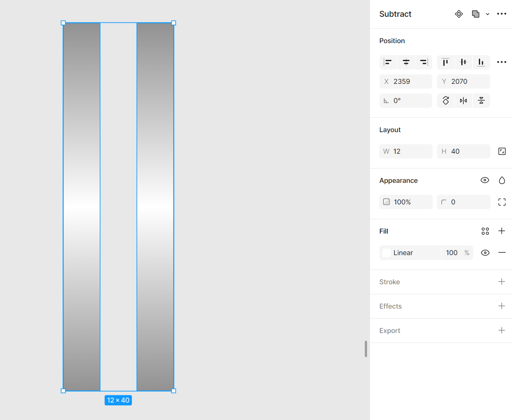Hide the Linear fill
This screenshot has height=420, width=512.
pyautogui.click(x=485, y=253)
